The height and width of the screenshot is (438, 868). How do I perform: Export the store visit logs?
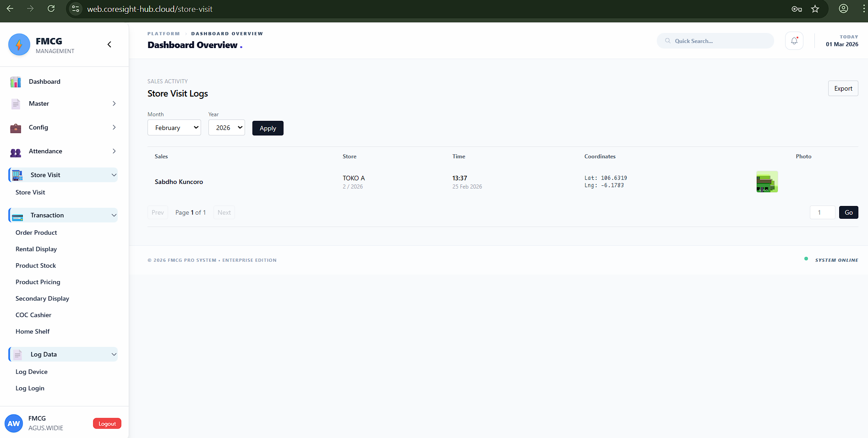[843, 88]
